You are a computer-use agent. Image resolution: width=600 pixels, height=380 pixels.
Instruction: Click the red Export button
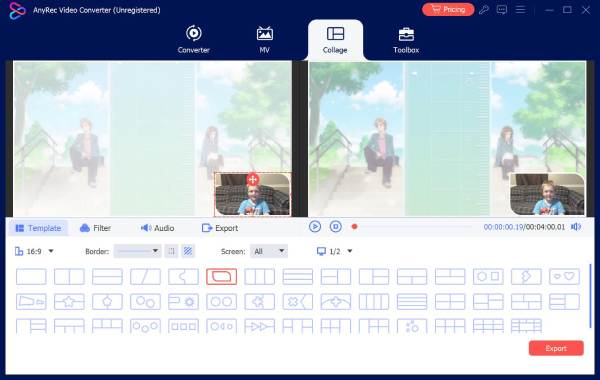556,348
